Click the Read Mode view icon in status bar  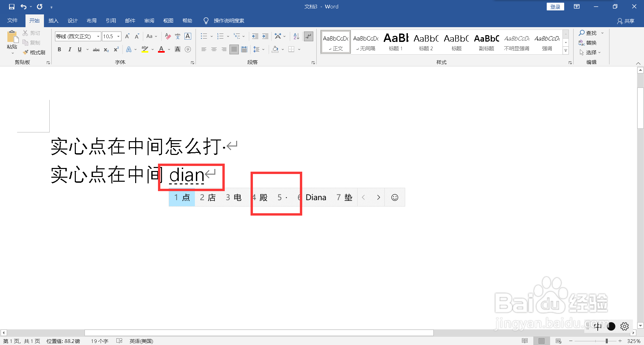[x=525, y=341]
